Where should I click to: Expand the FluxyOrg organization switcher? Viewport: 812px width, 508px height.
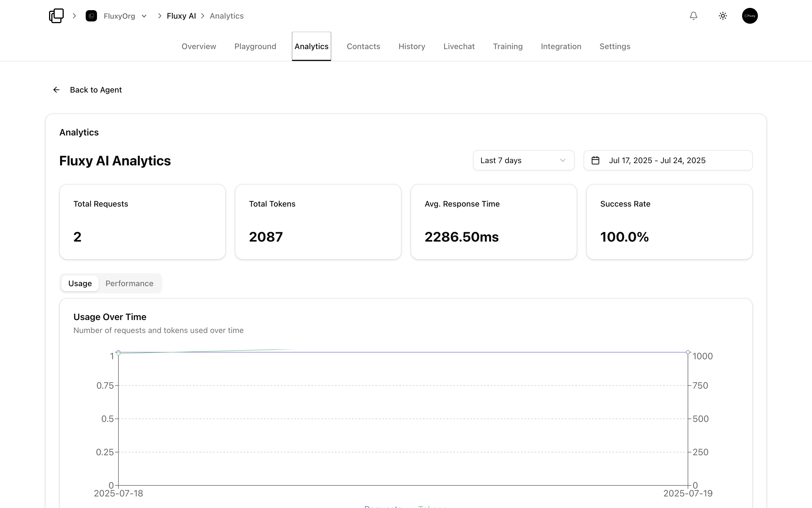[144, 16]
